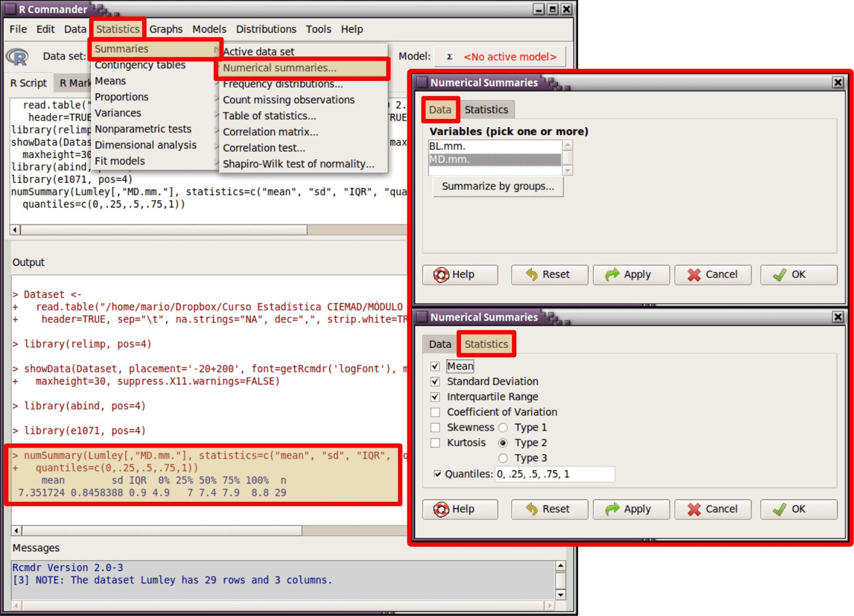Image resolution: width=854 pixels, height=616 pixels.
Task: Uncheck the Standard Deviation checkbox
Action: (435, 382)
